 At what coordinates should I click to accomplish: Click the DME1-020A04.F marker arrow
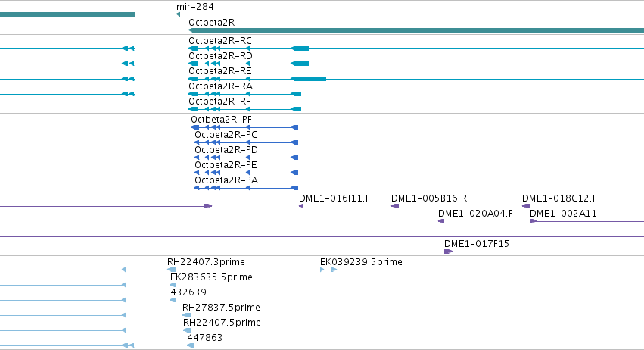point(441,221)
